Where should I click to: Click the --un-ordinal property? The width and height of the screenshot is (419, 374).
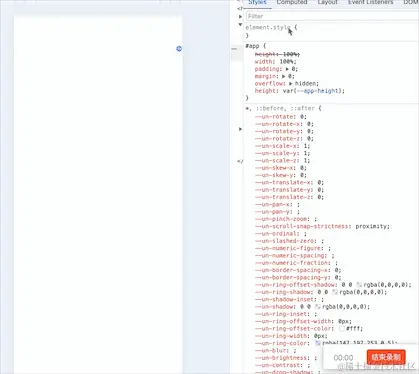(277, 234)
